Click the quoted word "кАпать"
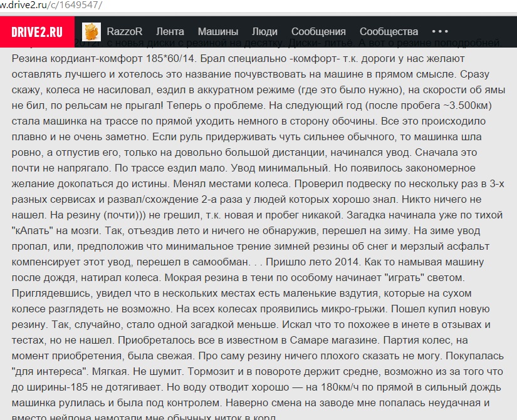Screen dimensions: 517x420 [32, 230]
